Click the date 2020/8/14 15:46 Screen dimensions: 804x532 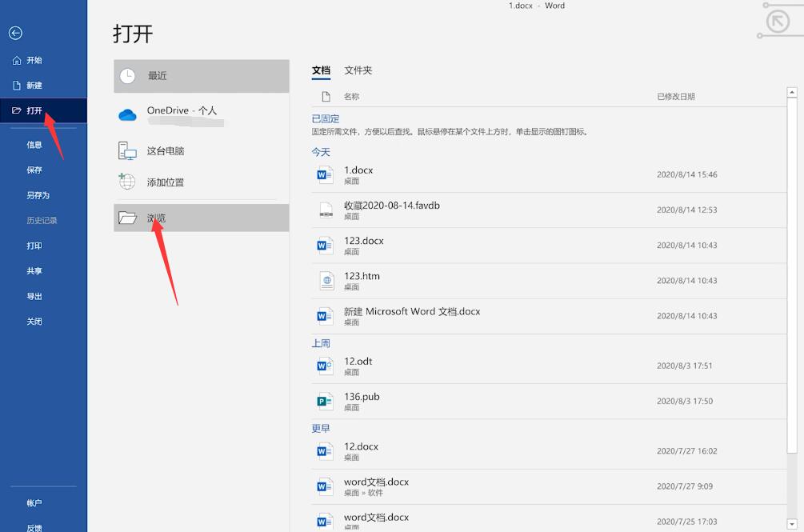[687, 174]
